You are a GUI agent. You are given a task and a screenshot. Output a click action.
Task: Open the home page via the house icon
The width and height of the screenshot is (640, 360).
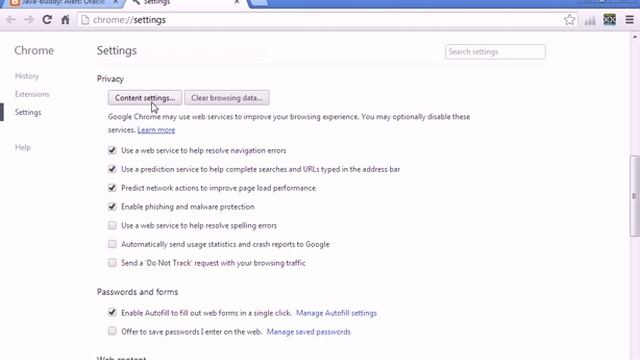[65, 20]
